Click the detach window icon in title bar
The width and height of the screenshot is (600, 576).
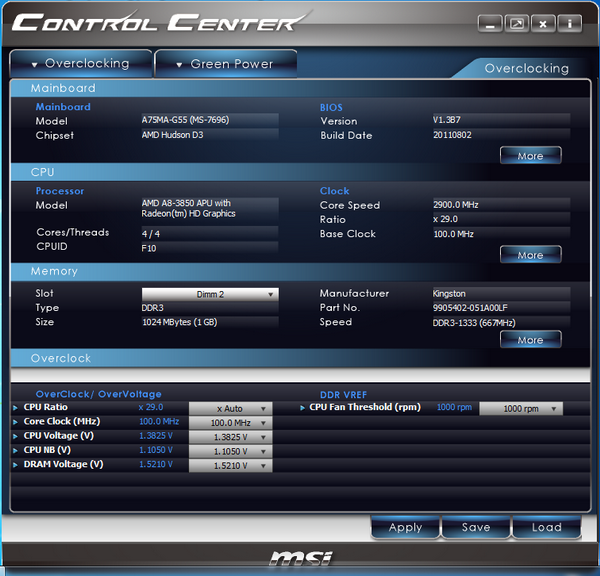click(x=517, y=24)
